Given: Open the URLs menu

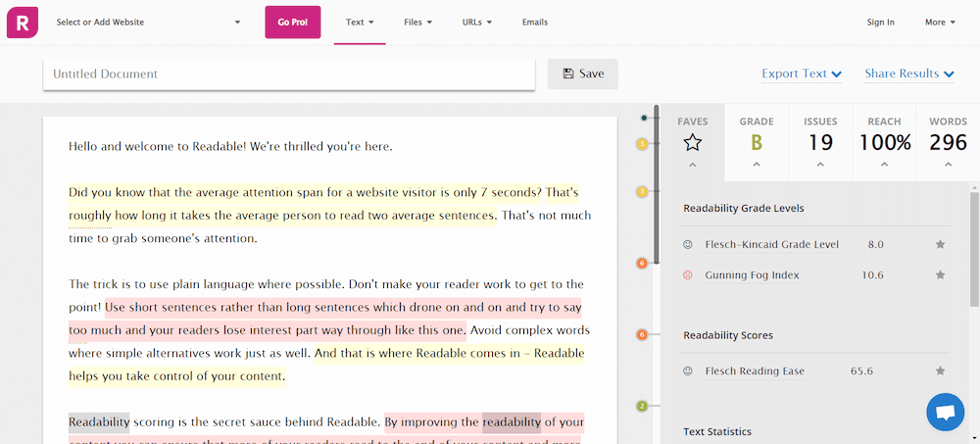Looking at the screenshot, I should tap(476, 22).
